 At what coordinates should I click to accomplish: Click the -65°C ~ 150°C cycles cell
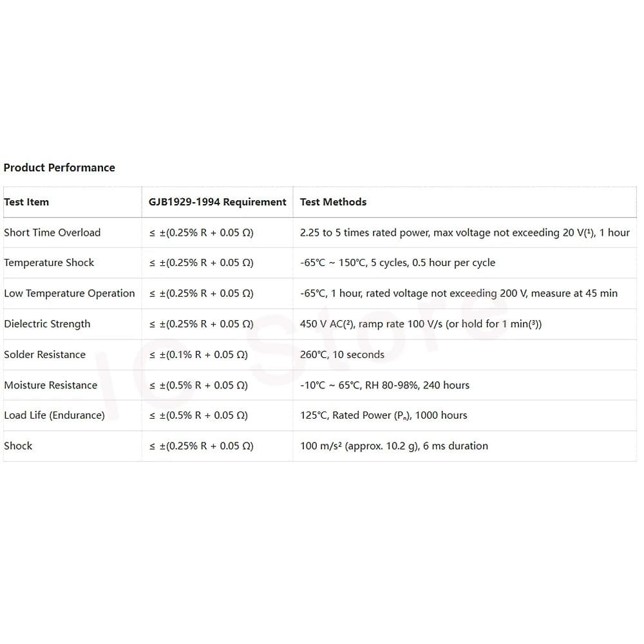tap(397, 263)
